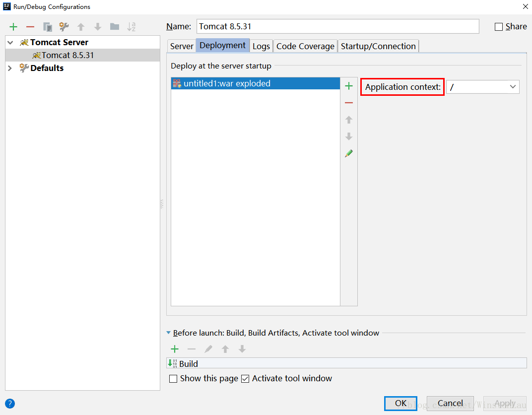Toggle the Share checkbox
532x415 pixels.
click(x=498, y=27)
